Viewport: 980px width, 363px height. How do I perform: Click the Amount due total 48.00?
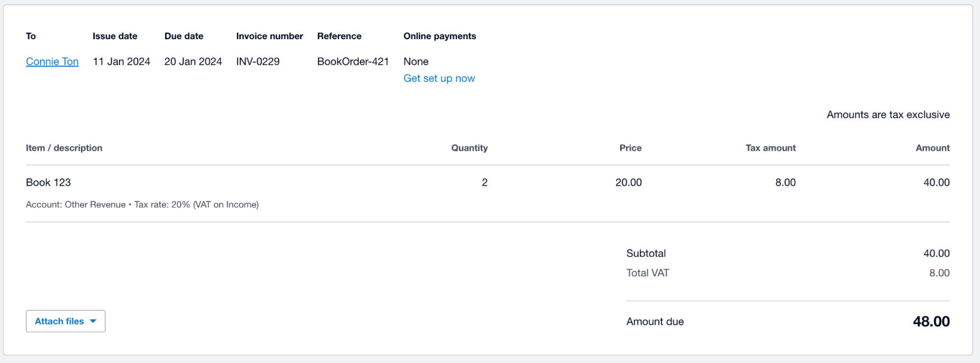click(x=931, y=322)
